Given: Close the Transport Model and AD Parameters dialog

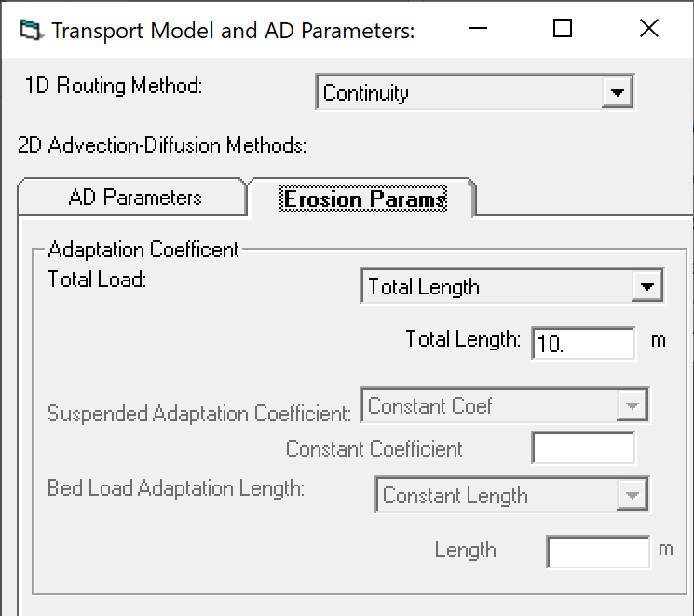Looking at the screenshot, I should point(649,29).
